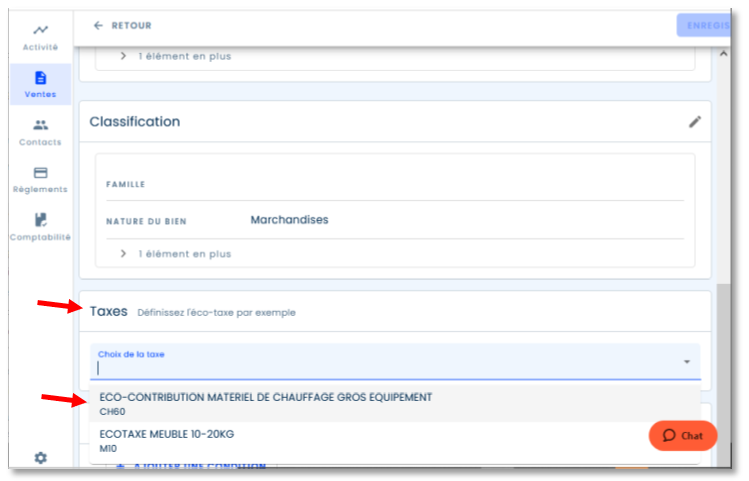Open settings gear at sidebar bottom
Viewport: 749px width, 481px height.
click(41, 458)
